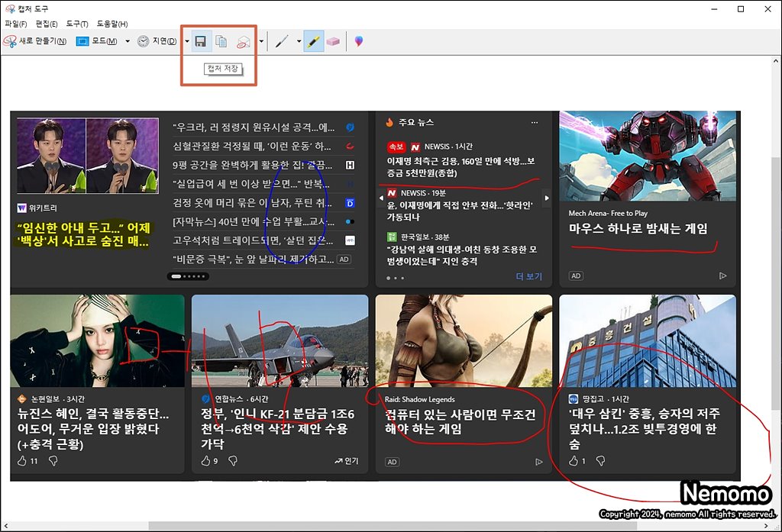Open the 파일(F) menu
Image resolution: width=782 pixels, height=532 pixels.
(x=16, y=24)
